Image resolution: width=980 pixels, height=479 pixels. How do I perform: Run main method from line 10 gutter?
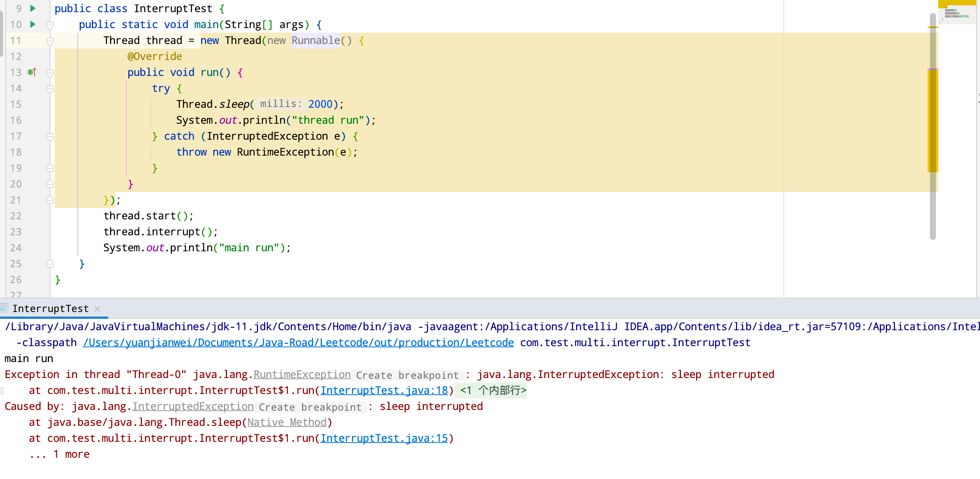(x=33, y=24)
